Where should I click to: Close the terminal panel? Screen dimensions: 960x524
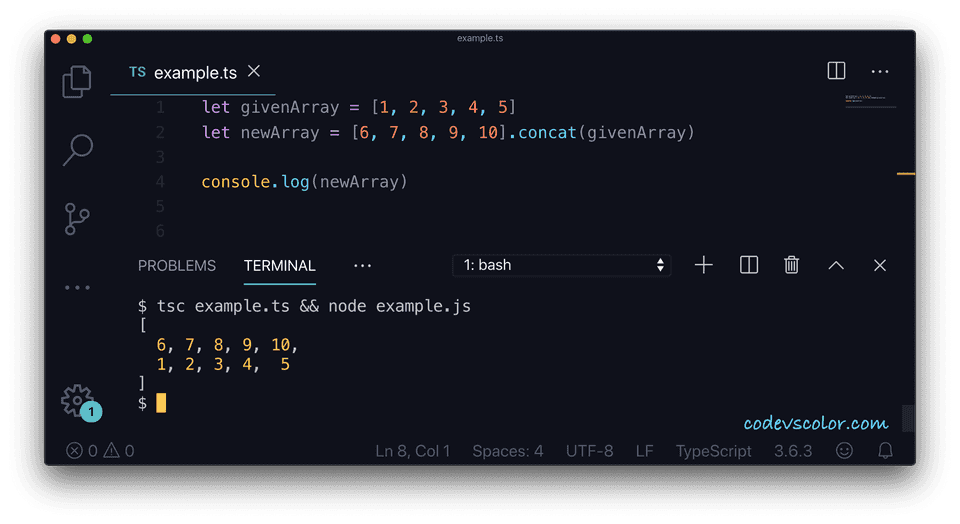(880, 266)
